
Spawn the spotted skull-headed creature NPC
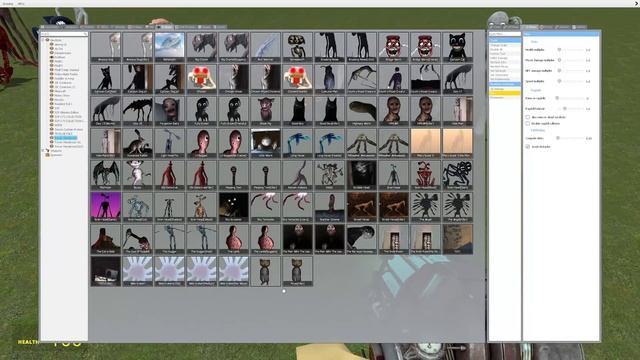point(297,47)
